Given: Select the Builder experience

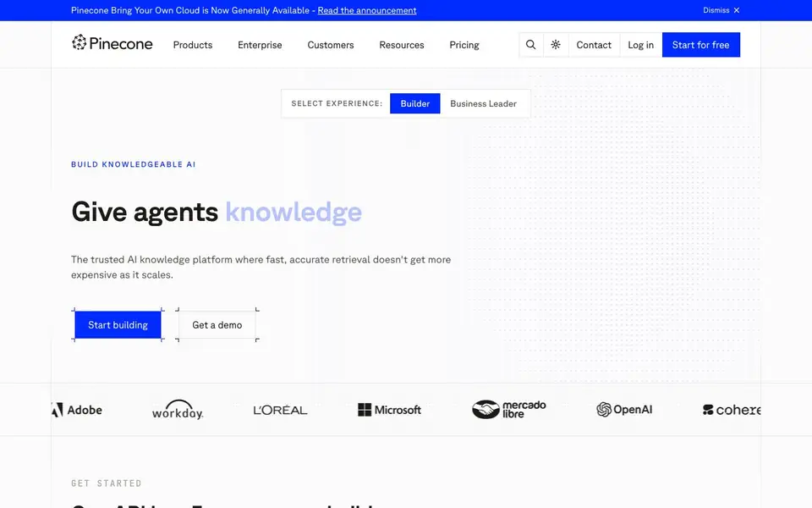Looking at the screenshot, I should [414, 103].
